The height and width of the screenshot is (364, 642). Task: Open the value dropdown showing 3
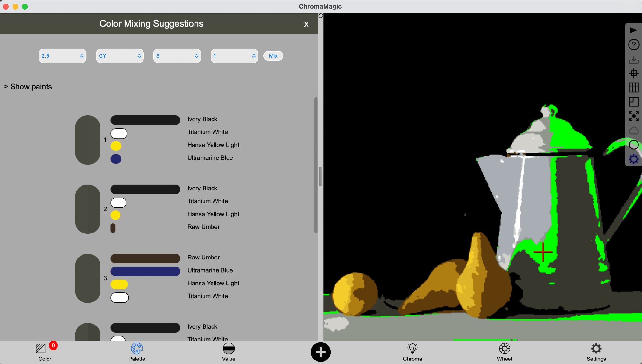point(177,56)
